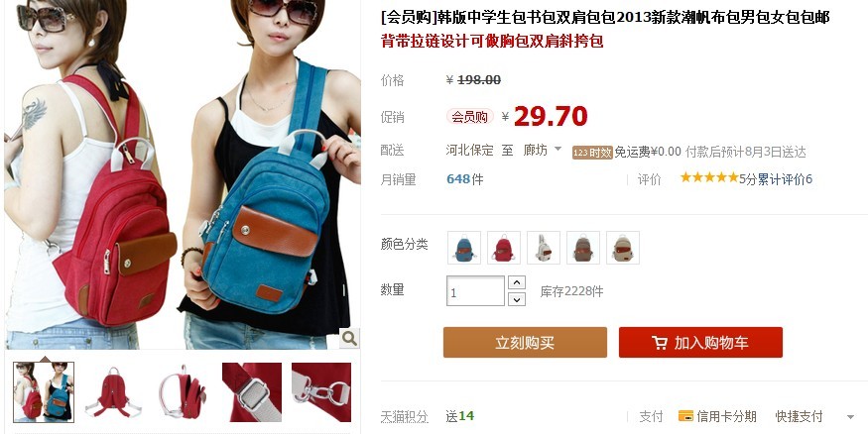Pick the beige backpack color option
Screen dimensions: 868x434
623,247
